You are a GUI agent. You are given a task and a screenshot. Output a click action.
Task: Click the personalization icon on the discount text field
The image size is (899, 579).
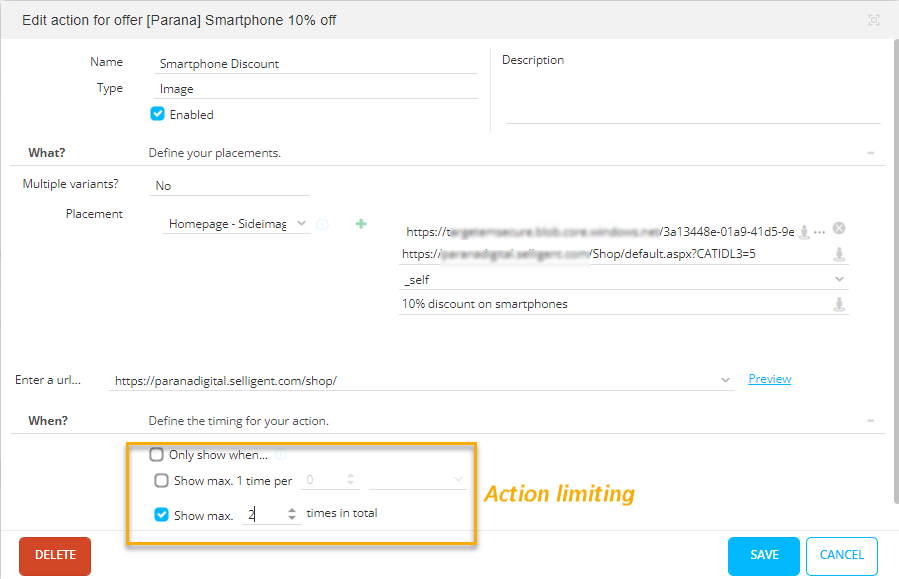pyautogui.click(x=839, y=304)
